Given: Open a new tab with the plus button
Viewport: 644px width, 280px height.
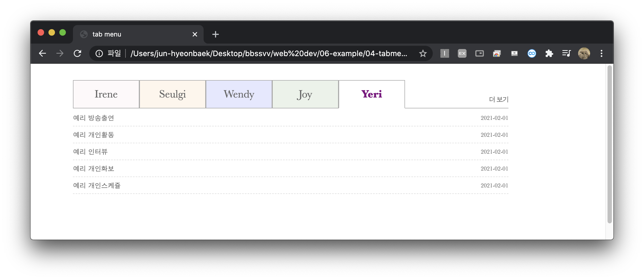Looking at the screenshot, I should click(x=215, y=34).
